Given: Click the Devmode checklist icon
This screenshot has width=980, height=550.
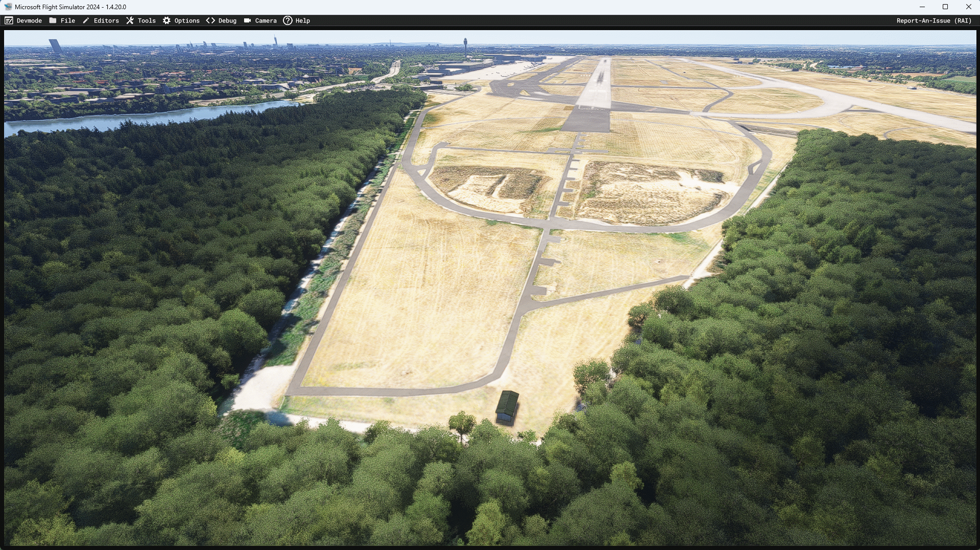Looking at the screenshot, I should (x=9, y=20).
